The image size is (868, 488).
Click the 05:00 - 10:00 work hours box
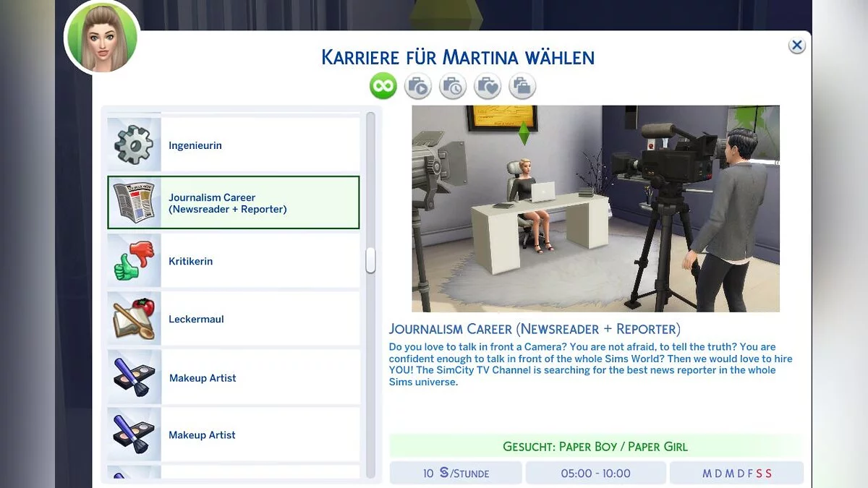[x=595, y=474]
